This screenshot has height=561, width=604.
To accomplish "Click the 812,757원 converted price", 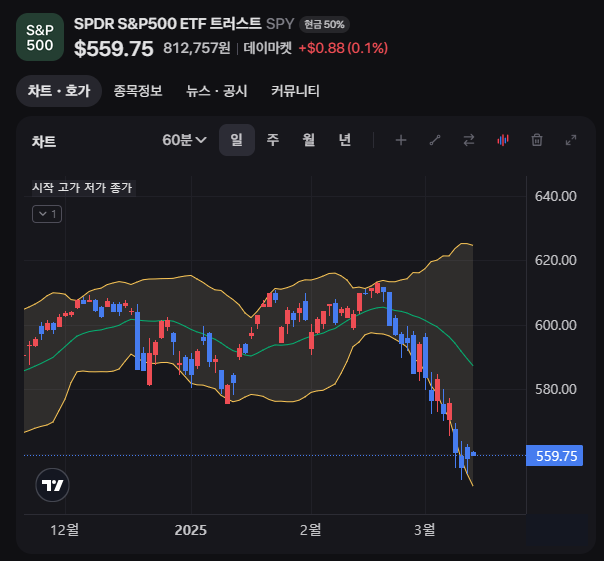I will (197, 48).
